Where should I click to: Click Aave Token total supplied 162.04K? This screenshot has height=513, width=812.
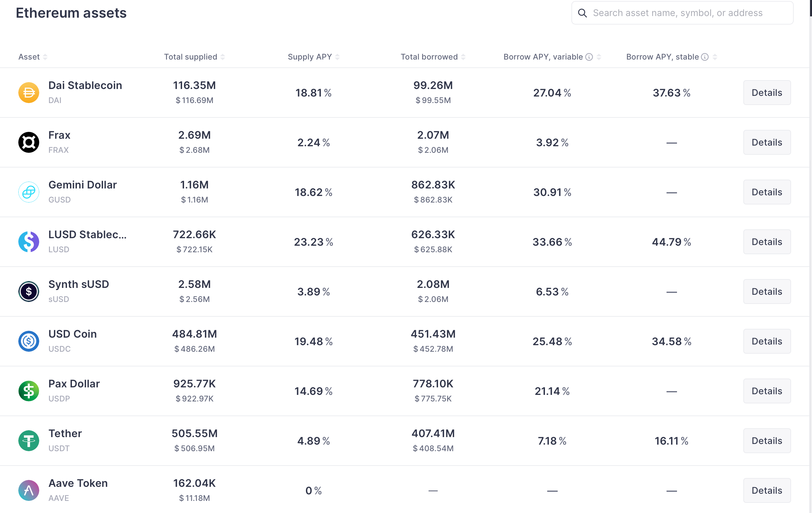tap(195, 483)
